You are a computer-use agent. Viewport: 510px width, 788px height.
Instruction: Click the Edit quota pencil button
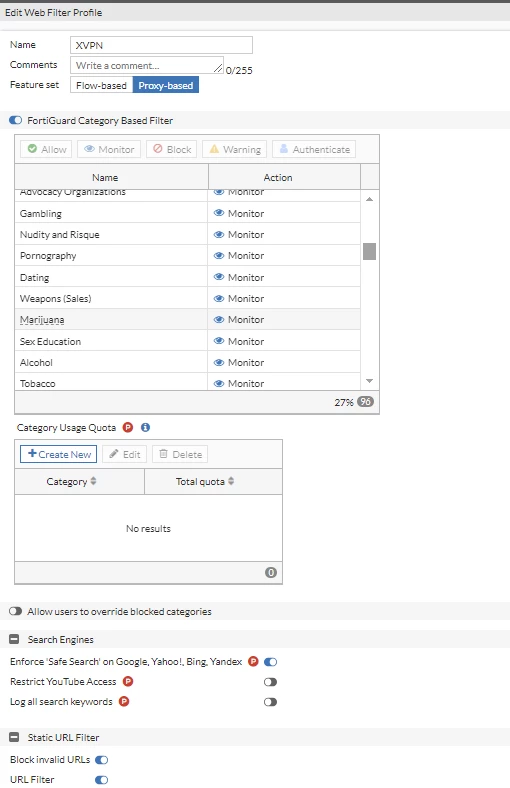[125, 454]
